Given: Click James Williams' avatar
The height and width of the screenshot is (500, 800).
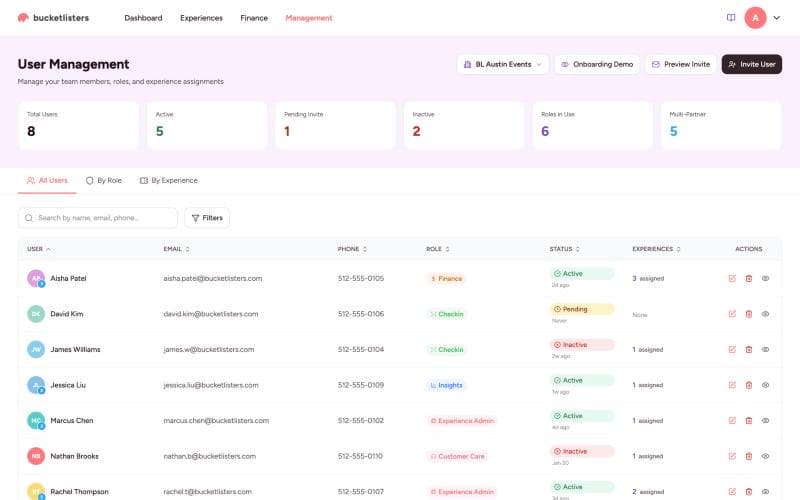Looking at the screenshot, I should click(x=36, y=349).
